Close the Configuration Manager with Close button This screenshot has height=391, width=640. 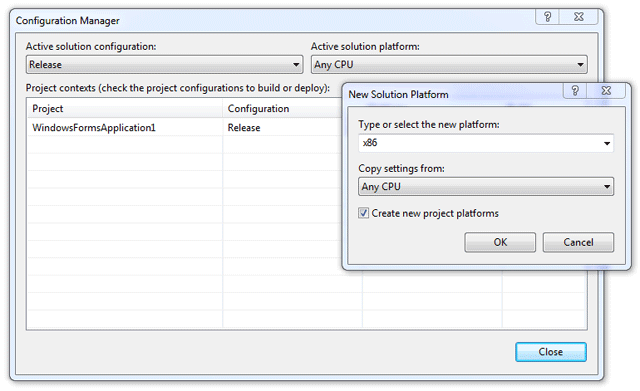coord(551,352)
